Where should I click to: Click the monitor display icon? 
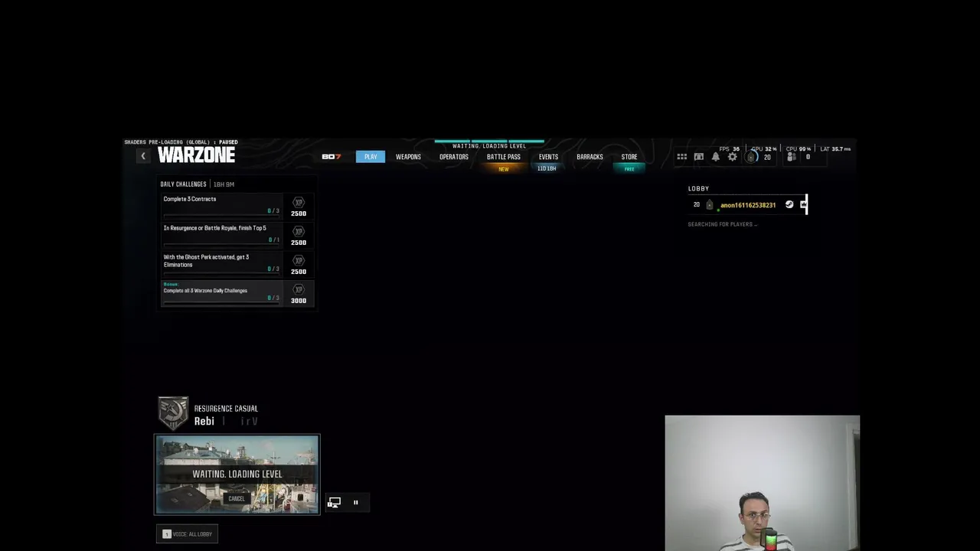point(334,503)
